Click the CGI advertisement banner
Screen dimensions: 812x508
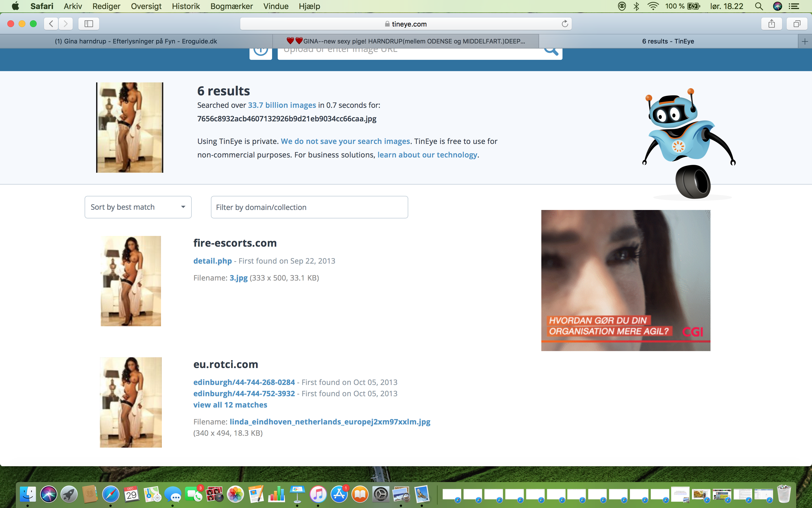tap(625, 281)
